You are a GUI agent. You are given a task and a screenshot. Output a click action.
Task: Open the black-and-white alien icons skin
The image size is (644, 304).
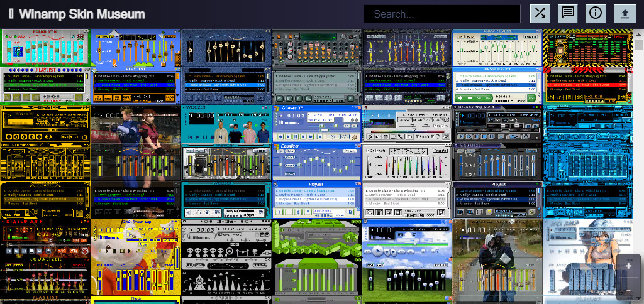tap(226, 261)
